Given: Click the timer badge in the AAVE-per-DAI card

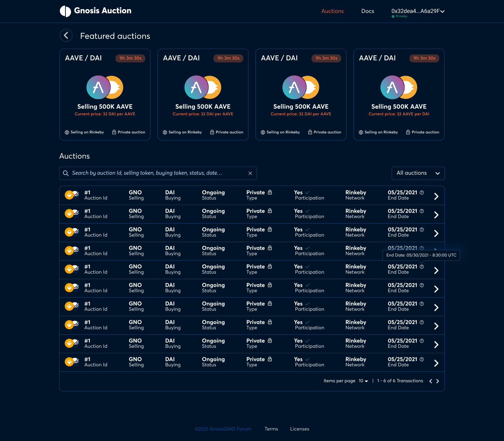Looking at the screenshot, I should (424, 58).
